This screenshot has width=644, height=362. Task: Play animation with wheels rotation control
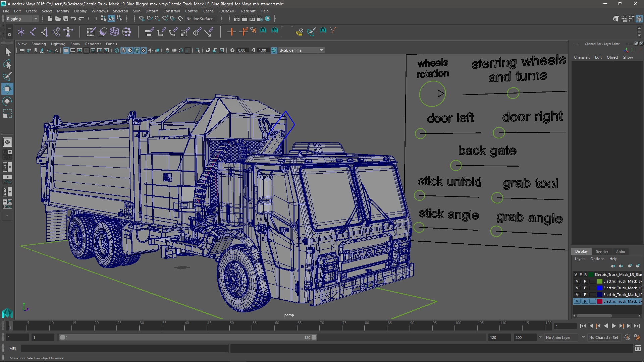(x=439, y=93)
